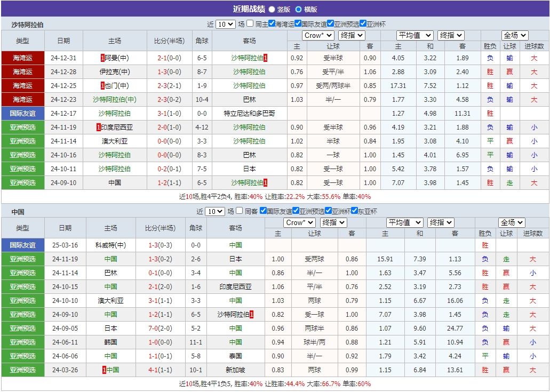The width and height of the screenshot is (550, 392).
Task: Open the 全场 dropdown in China's table
Action: (511, 222)
